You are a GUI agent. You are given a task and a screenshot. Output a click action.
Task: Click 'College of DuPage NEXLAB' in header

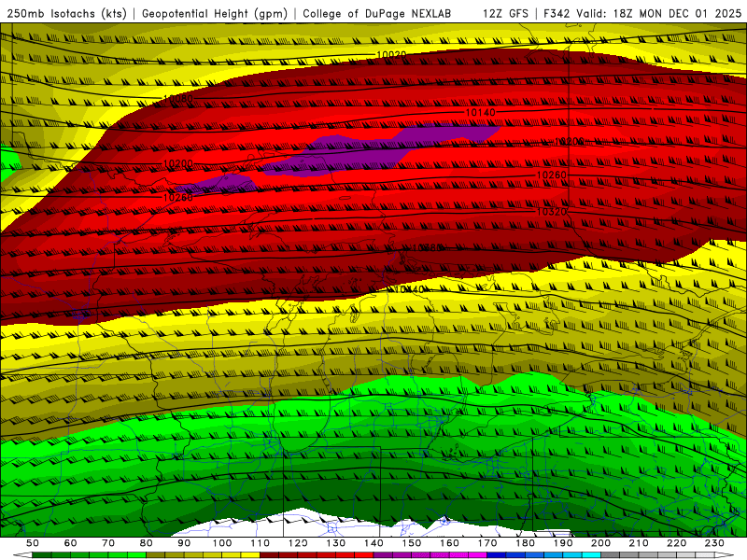pos(377,14)
